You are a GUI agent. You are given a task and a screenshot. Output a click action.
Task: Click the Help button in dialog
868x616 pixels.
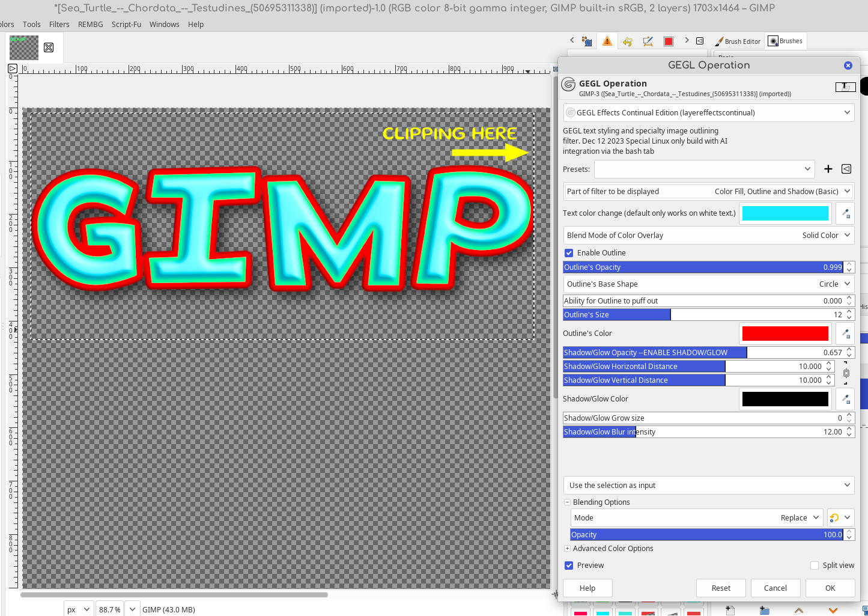pyautogui.click(x=587, y=588)
